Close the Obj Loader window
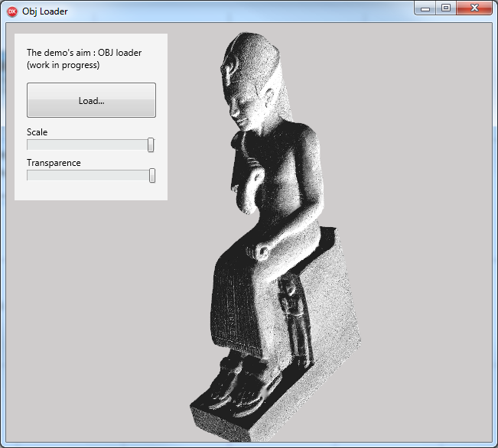The height and width of the screenshot is (448, 498). pyautogui.click(x=474, y=8)
